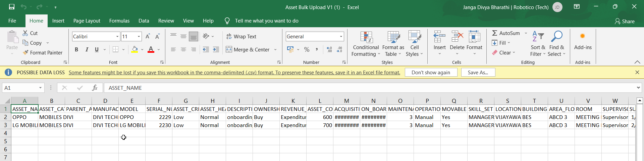Screen dimensions: 644x161
Task: Toggle underline formatting
Action: click(97, 49)
